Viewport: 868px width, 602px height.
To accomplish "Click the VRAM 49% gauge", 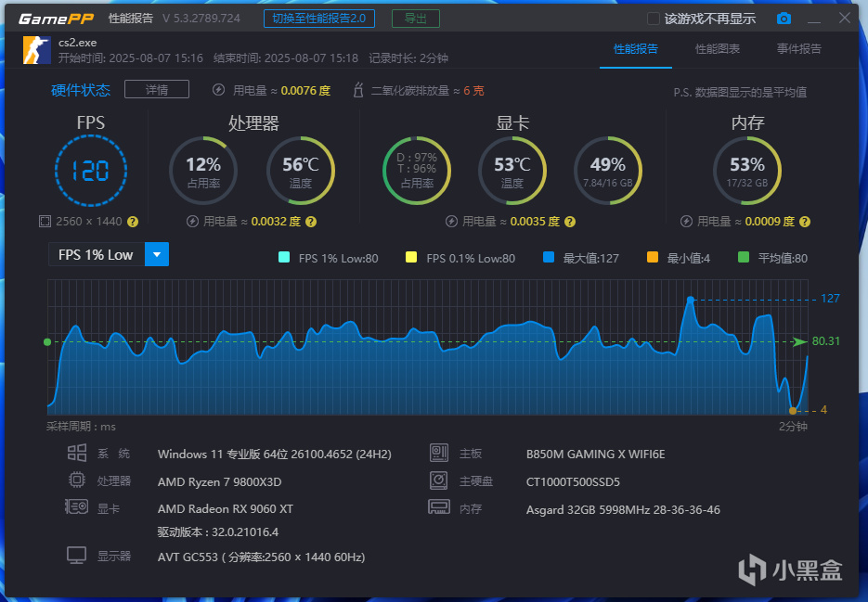I will 608,171.
